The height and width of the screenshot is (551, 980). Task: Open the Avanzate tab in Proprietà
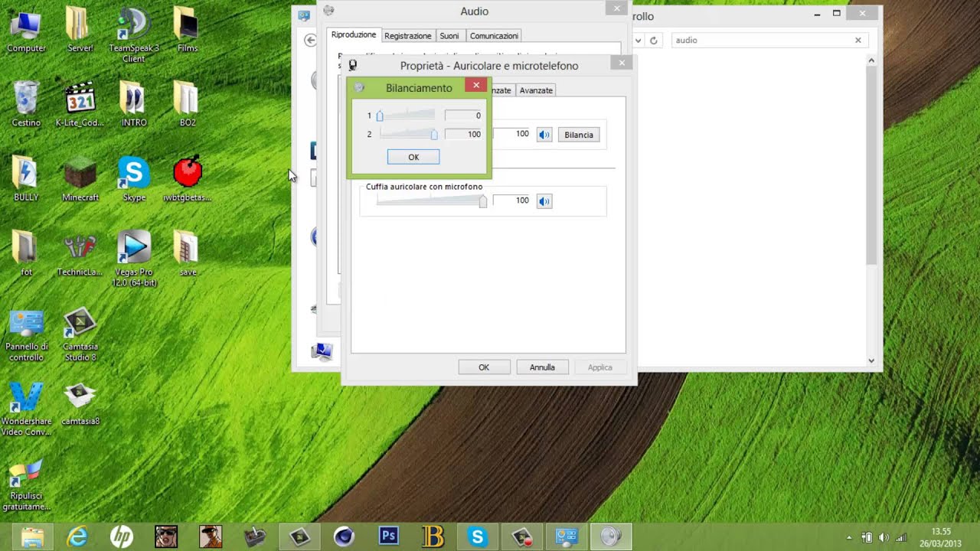(x=536, y=90)
